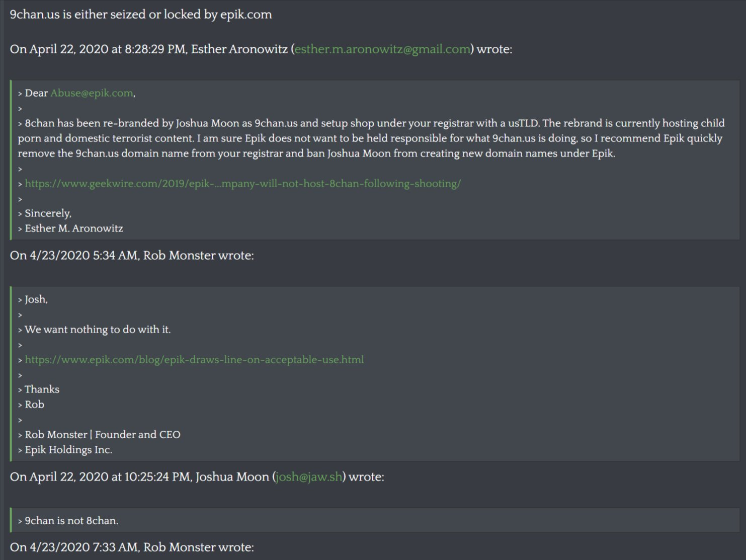Click the '9chan is not 8chan.' quote
The width and height of the screenshot is (746, 560).
coord(68,521)
